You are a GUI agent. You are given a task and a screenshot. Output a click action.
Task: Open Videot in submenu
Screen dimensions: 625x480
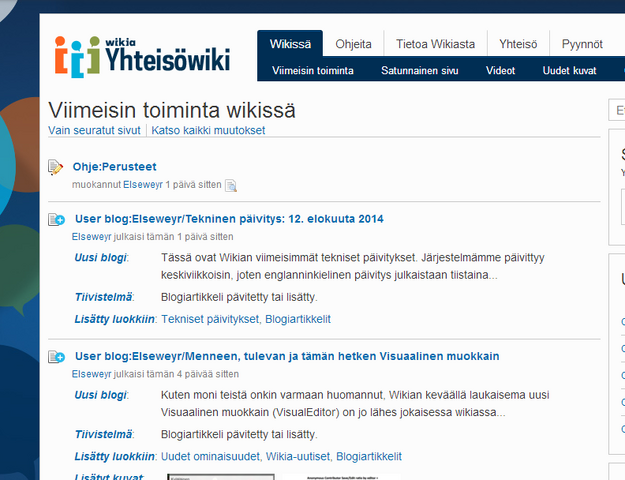point(500,71)
